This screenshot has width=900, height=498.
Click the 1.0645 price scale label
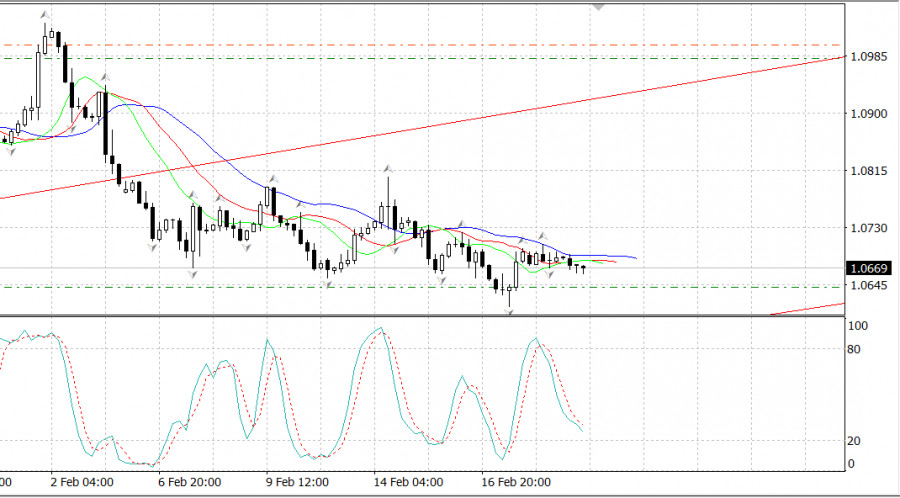(868, 287)
